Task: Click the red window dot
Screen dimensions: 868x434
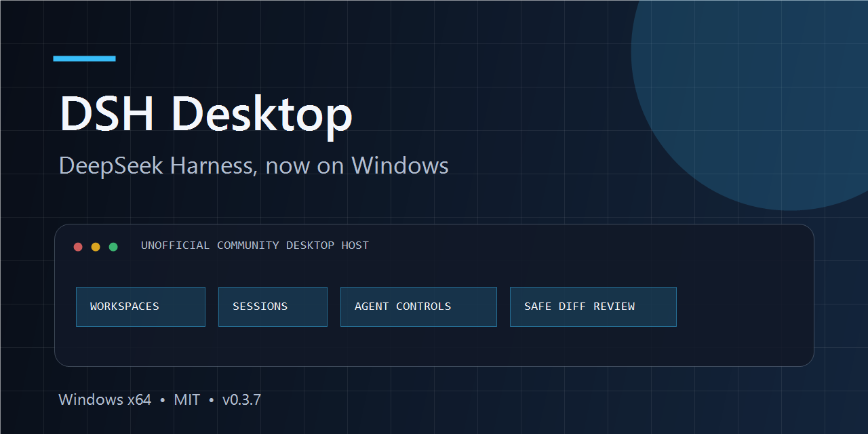Action: [78, 247]
